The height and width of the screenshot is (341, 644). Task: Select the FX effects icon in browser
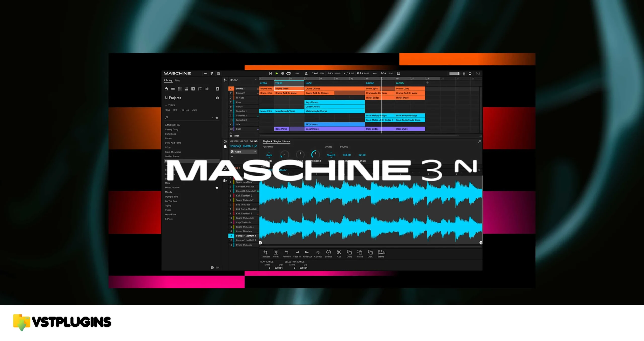point(193,89)
